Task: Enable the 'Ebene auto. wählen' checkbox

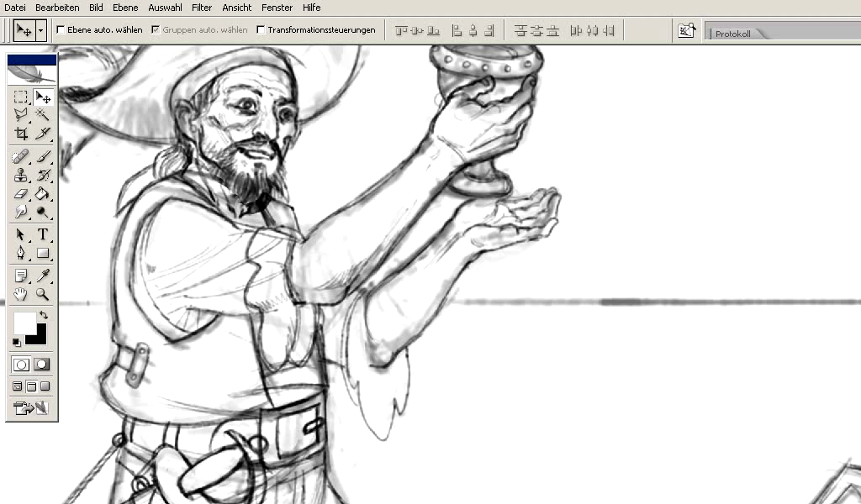Action: pyautogui.click(x=61, y=30)
